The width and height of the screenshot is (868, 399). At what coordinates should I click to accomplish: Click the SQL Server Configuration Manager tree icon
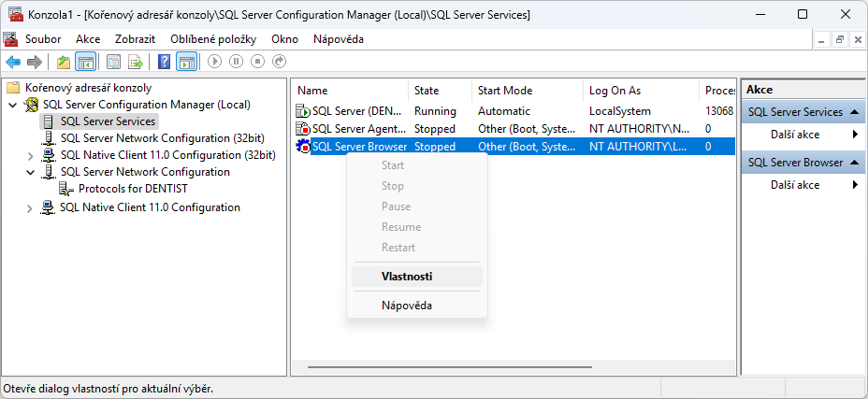[x=34, y=105]
